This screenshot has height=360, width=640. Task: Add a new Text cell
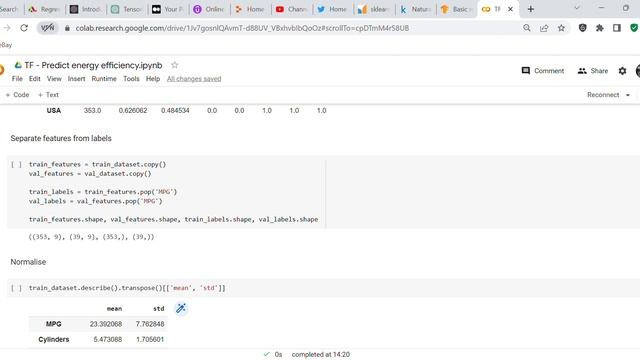[x=48, y=95]
